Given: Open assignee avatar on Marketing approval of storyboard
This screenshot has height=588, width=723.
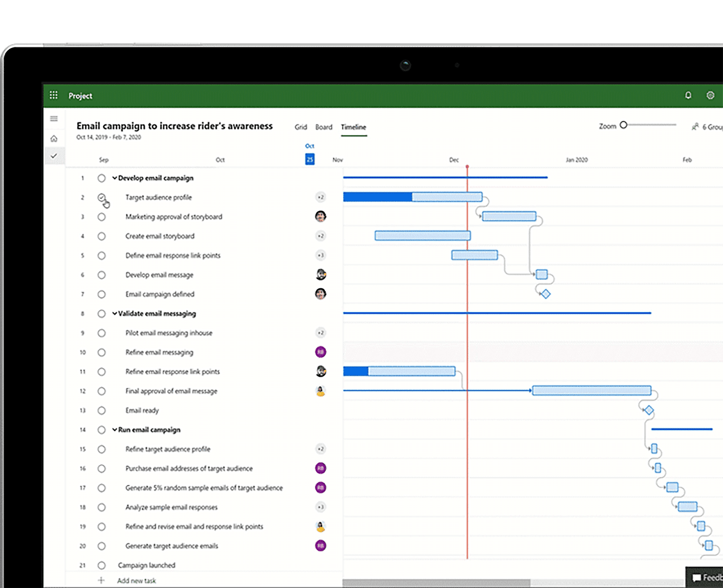Looking at the screenshot, I should tap(321, 216).
